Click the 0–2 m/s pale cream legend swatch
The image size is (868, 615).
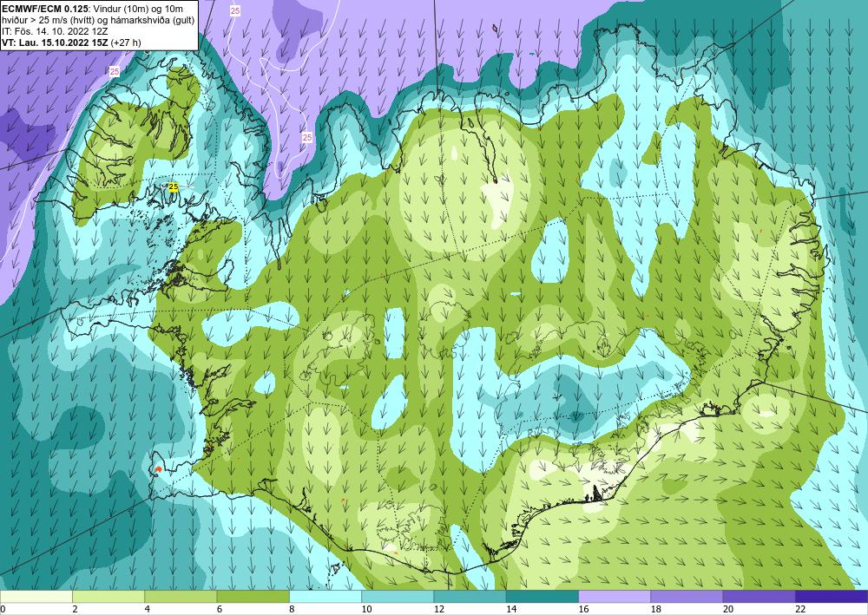coord(36,596)
